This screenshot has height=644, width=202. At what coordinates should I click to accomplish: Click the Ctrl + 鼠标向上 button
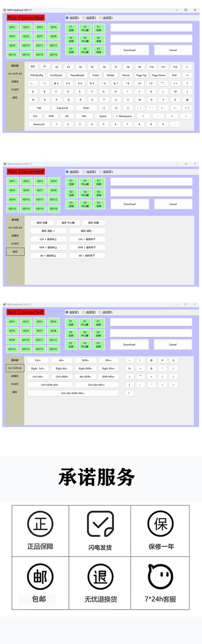[x=48, y=239]
